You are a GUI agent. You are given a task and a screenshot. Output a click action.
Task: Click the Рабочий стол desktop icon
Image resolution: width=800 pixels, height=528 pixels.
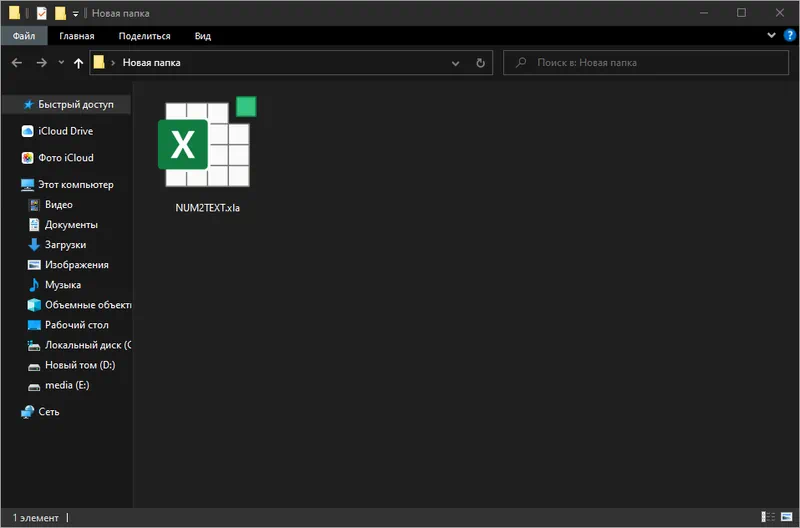(34, 325)
